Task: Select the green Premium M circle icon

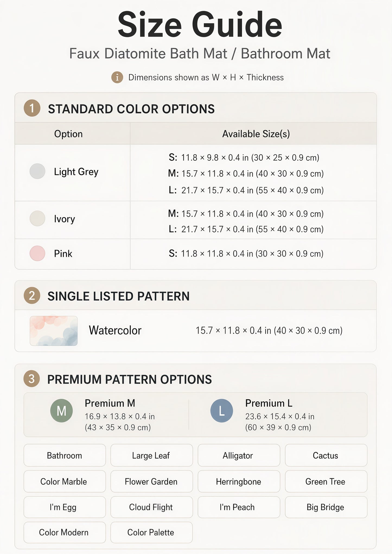Action: pyautogui.click(x=62, y=410)
